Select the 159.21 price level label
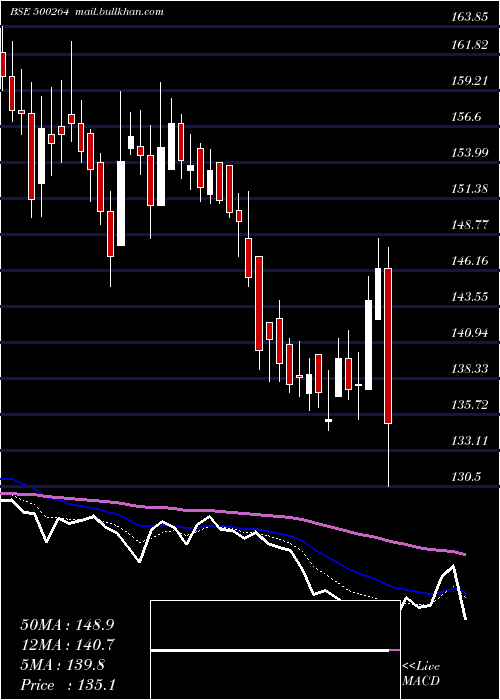 [468, 81]
